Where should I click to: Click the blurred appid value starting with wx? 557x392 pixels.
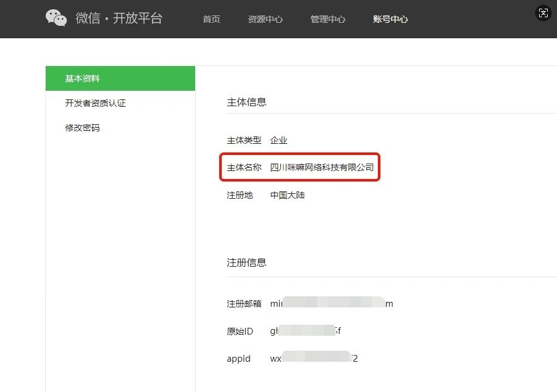pos(314,357)
